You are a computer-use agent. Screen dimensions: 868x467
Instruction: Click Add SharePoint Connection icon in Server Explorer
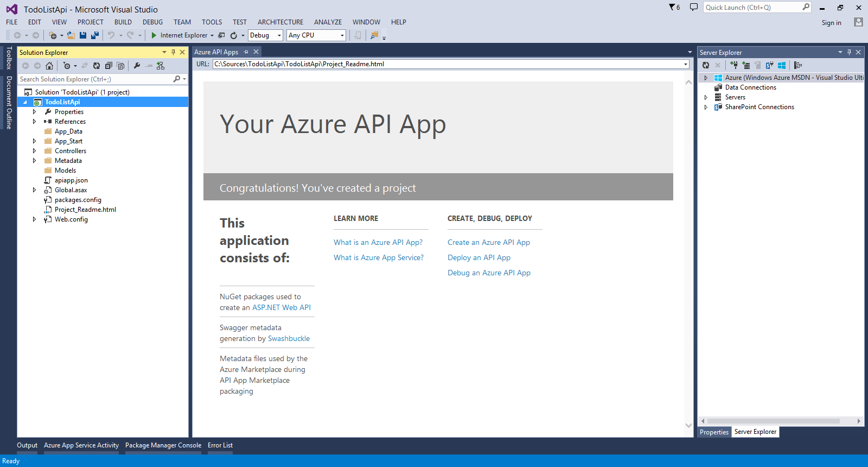point(770,65)
